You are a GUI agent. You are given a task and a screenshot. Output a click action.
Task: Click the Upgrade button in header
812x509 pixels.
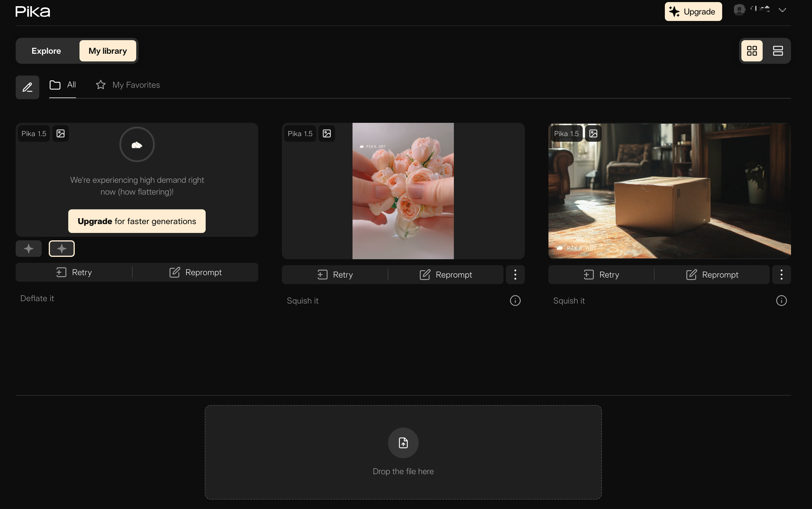[x=693, y=12]
